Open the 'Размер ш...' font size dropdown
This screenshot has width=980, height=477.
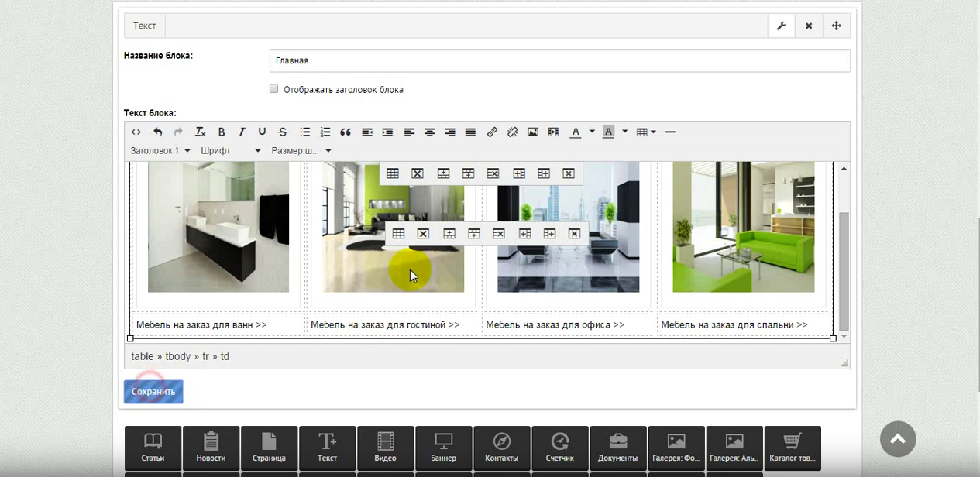point(301,151)
